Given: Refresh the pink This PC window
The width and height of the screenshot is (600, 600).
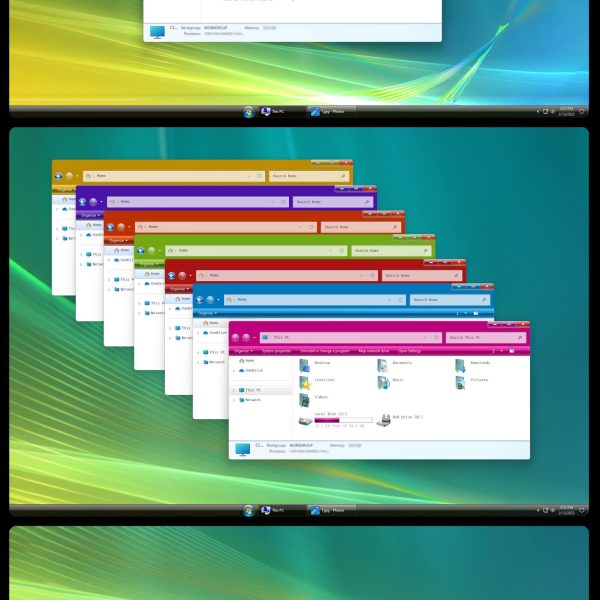Looking at the screenshot, I should click(436, 338).
